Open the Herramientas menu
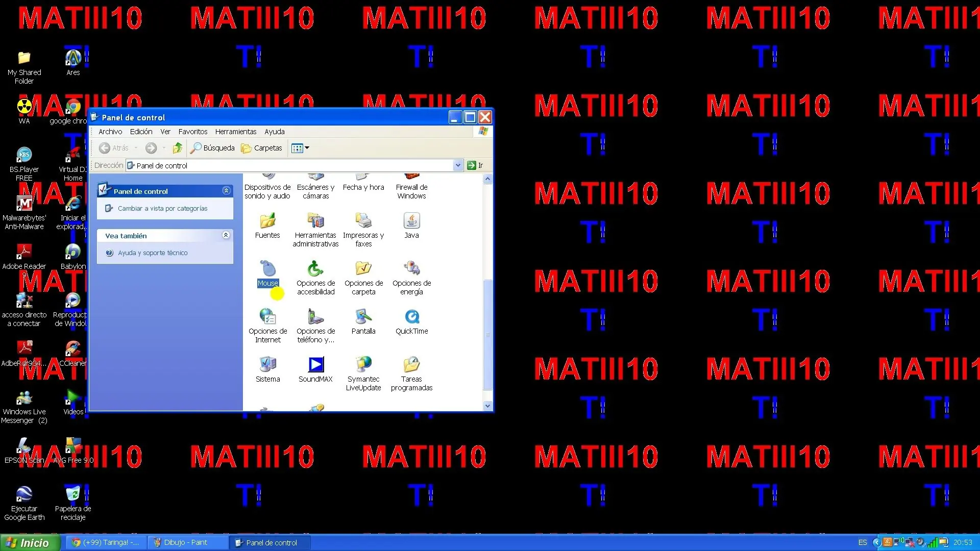The image size is (980, 551). click(235, 132)
